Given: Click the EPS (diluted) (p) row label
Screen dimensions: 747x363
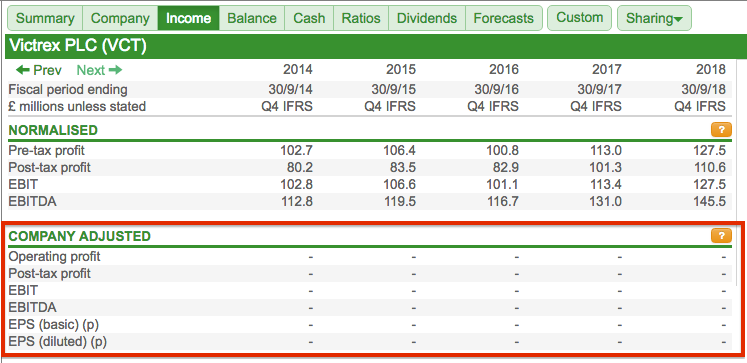Looking at the screenshot, I should [58, 342].
